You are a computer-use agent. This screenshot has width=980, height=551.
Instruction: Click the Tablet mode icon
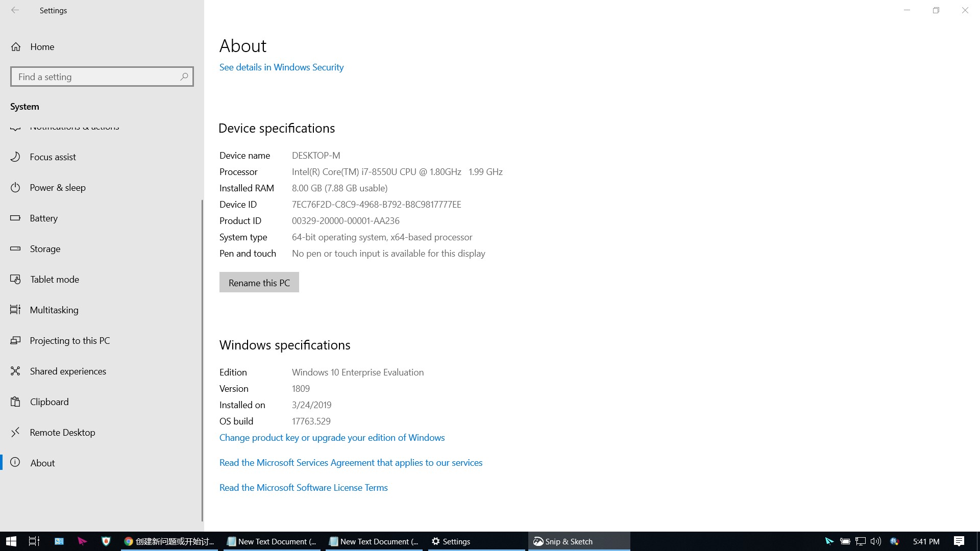(x=15, y=279)
